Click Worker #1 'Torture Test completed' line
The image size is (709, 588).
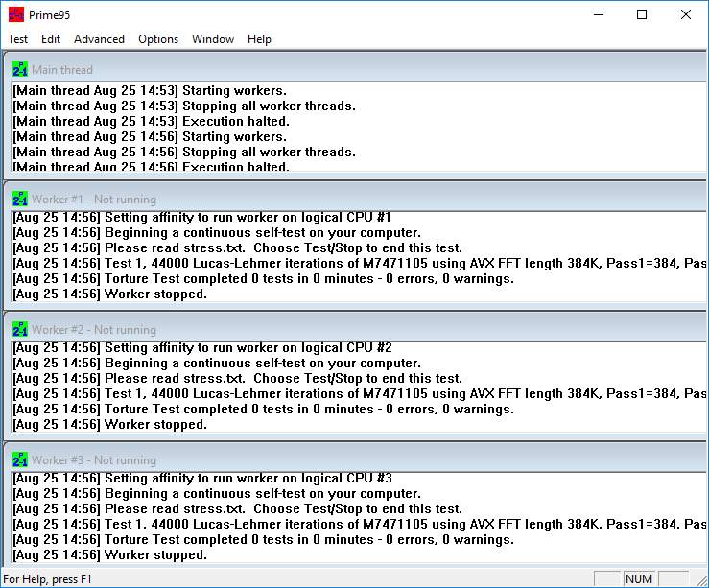263,279
